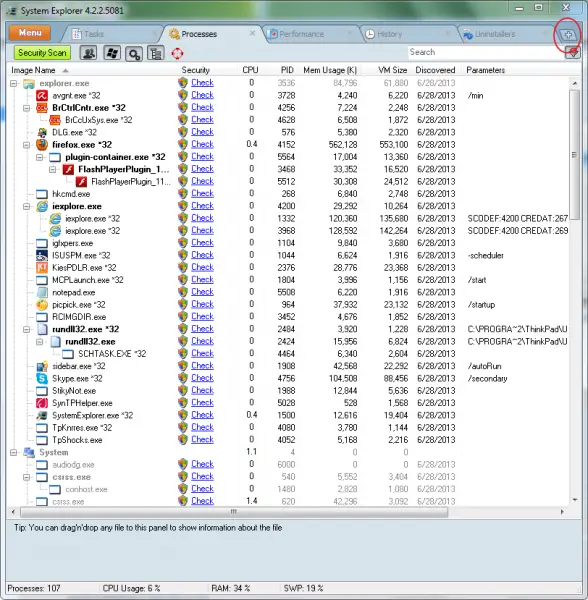Click the System Explorer title bar icon

(11, 11)
